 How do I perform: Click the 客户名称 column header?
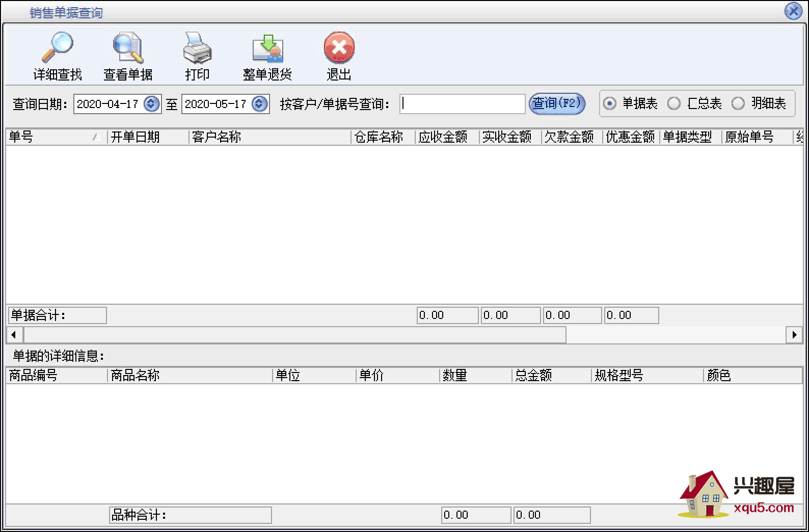click(x=269, y=137)
